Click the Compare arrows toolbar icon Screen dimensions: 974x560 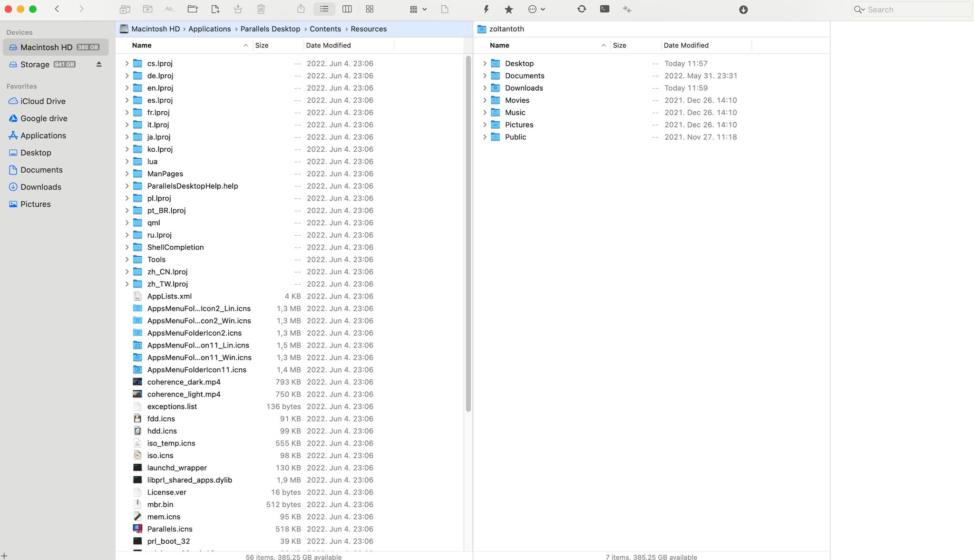click(627, 9)
